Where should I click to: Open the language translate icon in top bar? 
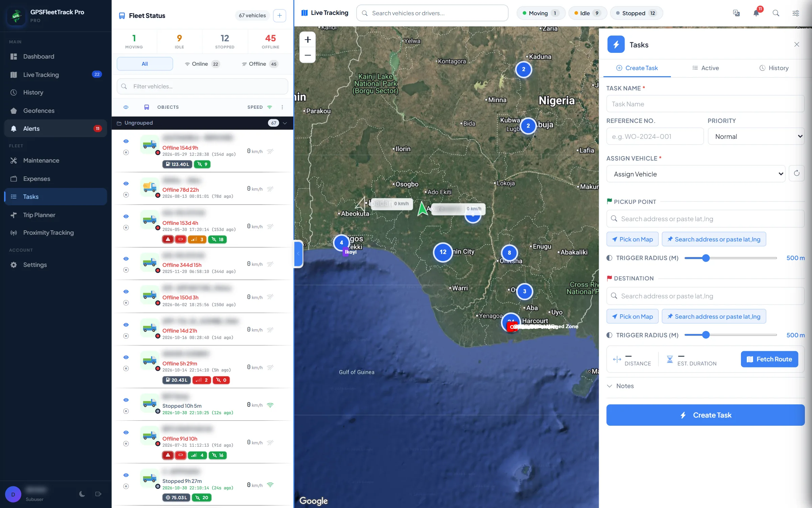pyautogui.click(x=736, y=13)
